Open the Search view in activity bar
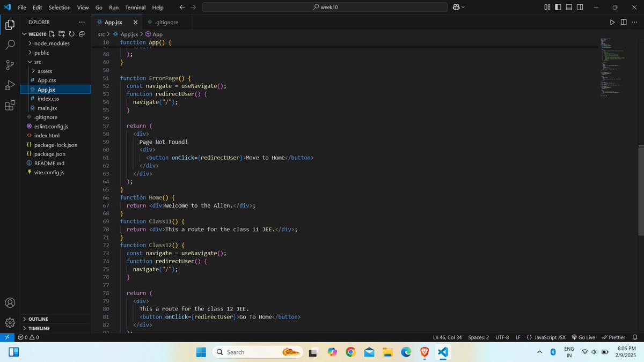This screenshot has width=644, height=362. pyautogui.click(x=10, y=45)
